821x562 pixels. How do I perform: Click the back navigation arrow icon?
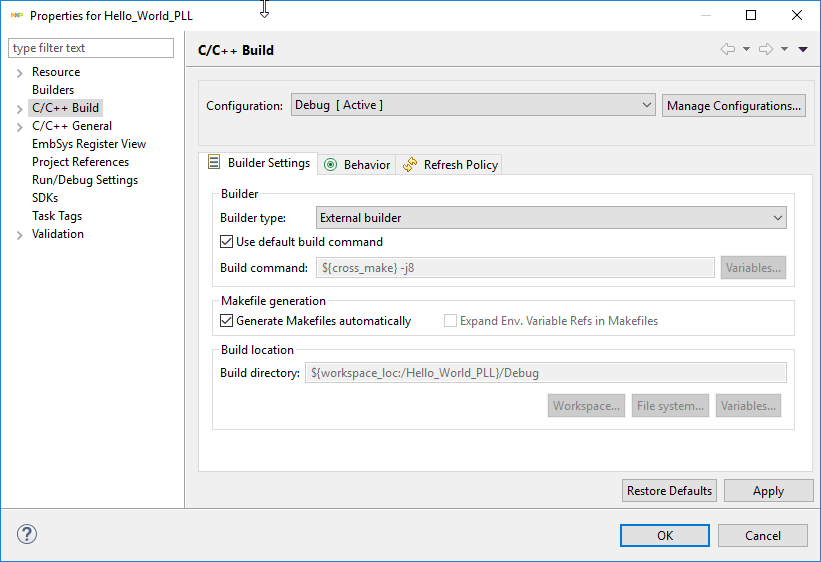[x=727, y=49]
